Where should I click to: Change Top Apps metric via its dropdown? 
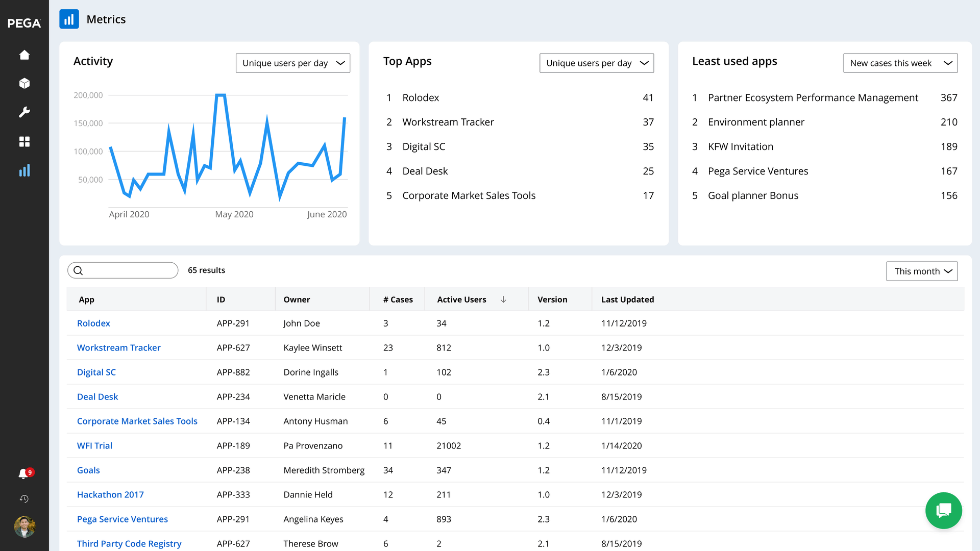tap(596, 63)
